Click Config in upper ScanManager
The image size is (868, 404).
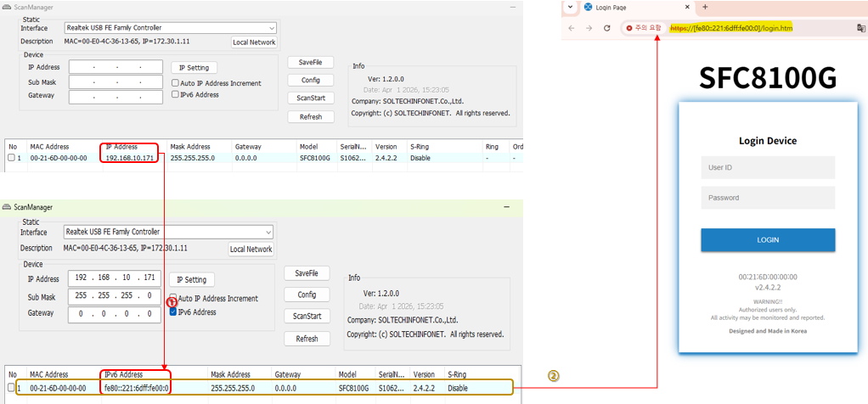(311, 80)
